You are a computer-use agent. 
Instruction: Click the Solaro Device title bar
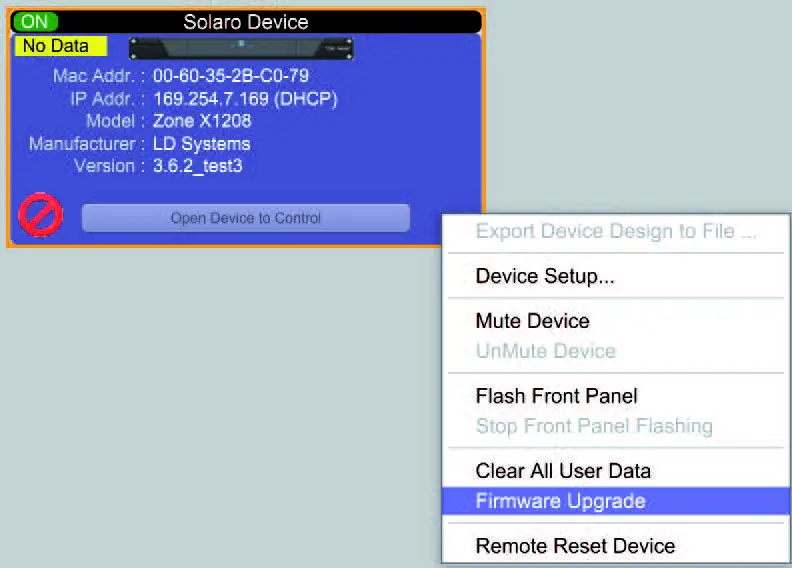click(246, 22)
